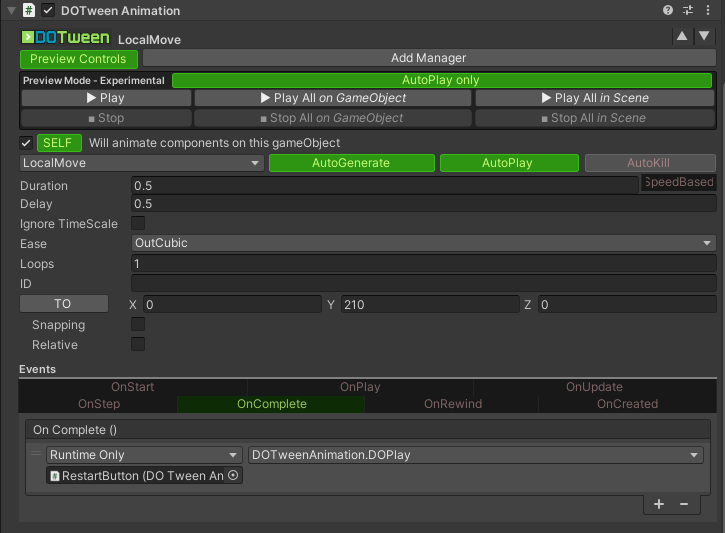The width and height of the screenshot is (725, 533).
Task: Click the listener drag handle icon
Action: 36,453
